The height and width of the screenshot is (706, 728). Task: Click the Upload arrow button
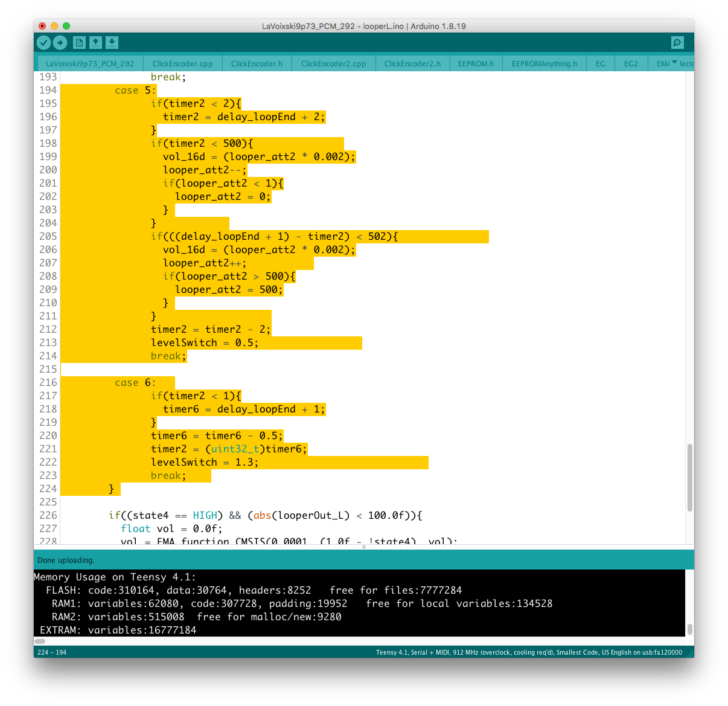tap(60, 42)
